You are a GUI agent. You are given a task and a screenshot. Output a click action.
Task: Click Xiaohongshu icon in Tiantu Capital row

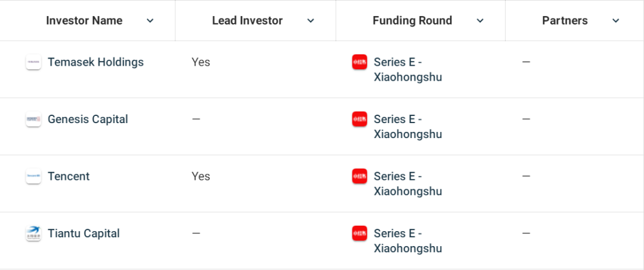tap(360, 234)
